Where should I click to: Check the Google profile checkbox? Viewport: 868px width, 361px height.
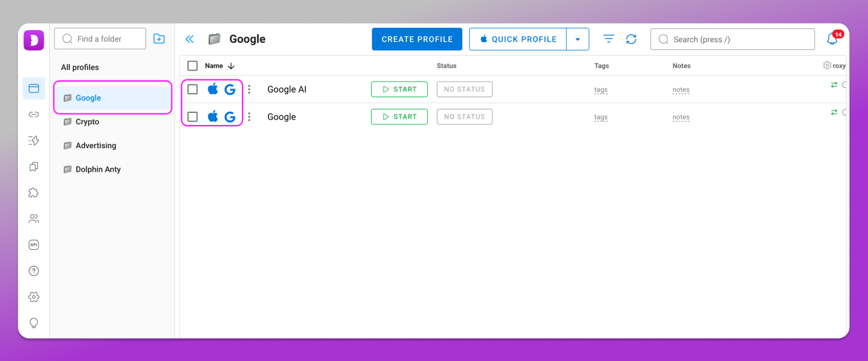point(193,117)
